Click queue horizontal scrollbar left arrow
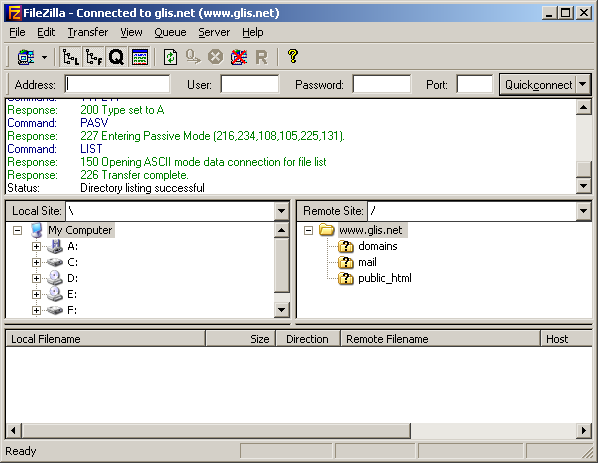598x463 pixels. point(13,431)
